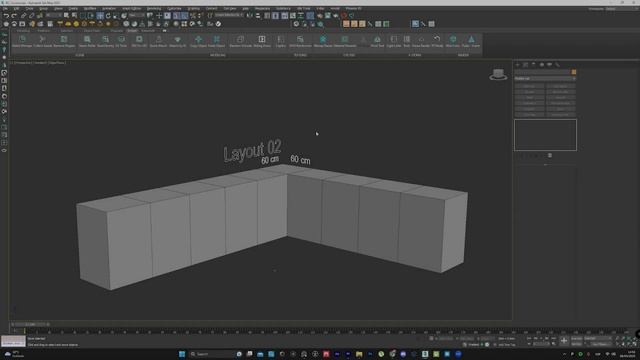Click the ViewCube in the viewport

coord(498,74)
